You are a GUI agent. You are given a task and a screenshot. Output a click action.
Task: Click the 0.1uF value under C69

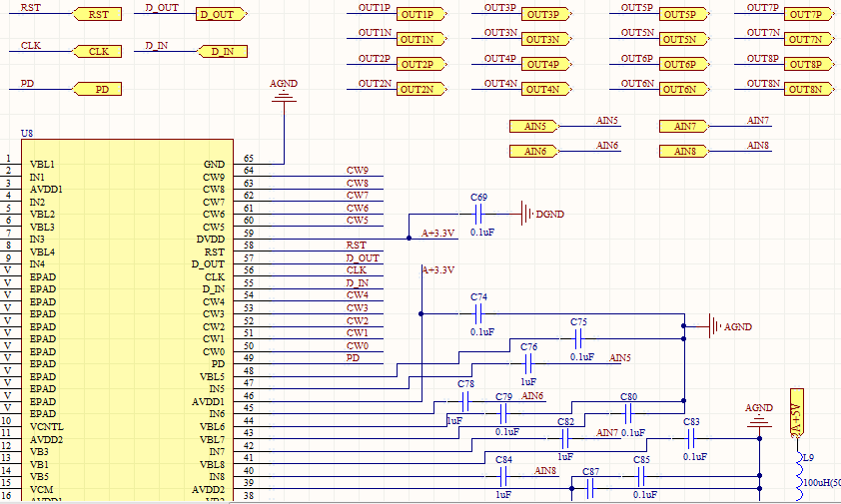(x=482, y=233)
